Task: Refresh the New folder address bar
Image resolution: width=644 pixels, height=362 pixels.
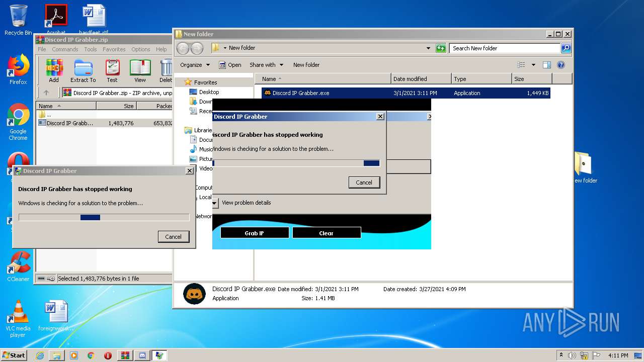Action: click(x=441, y=48)
